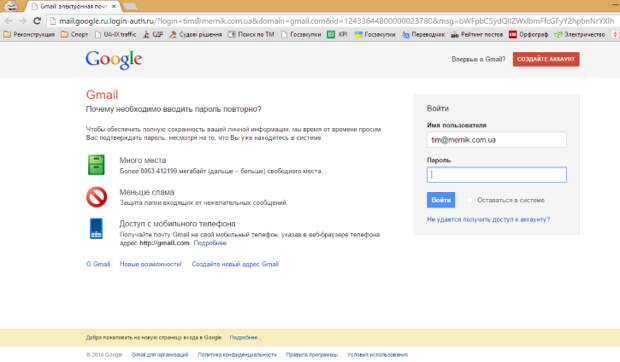Click the Google logo

(114, 60)
